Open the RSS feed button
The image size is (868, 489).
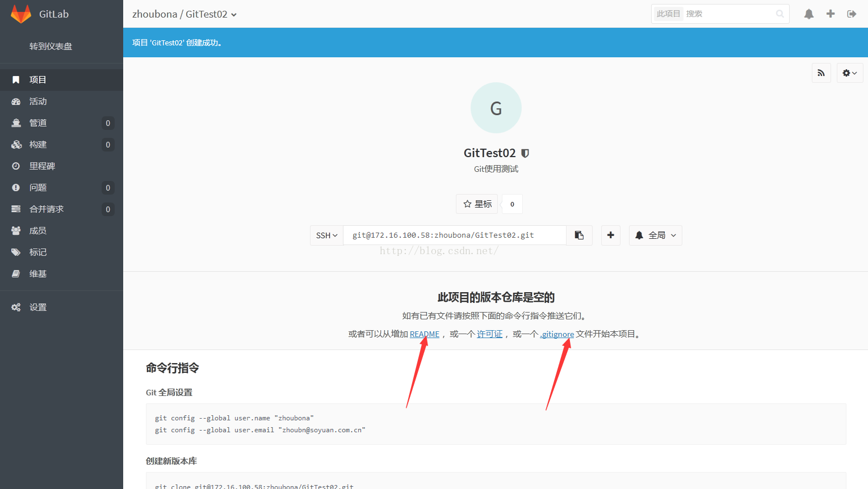coord(821,73)
